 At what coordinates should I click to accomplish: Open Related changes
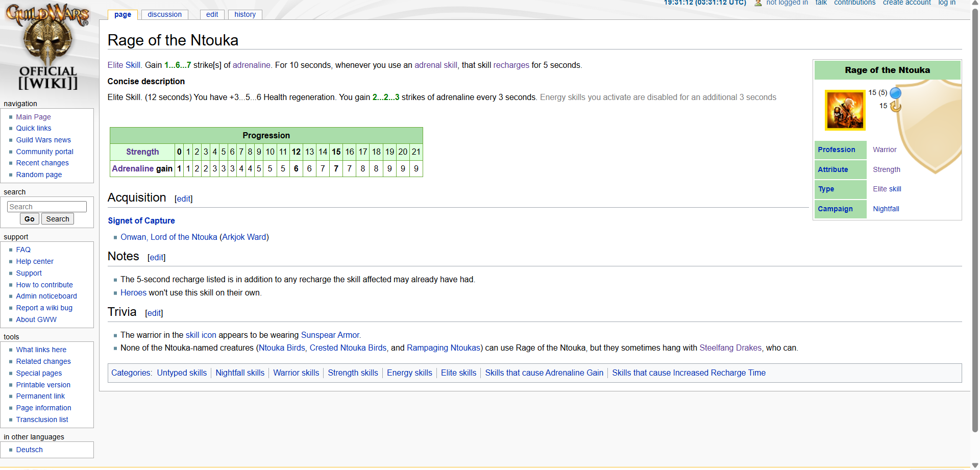click(43, 361)
